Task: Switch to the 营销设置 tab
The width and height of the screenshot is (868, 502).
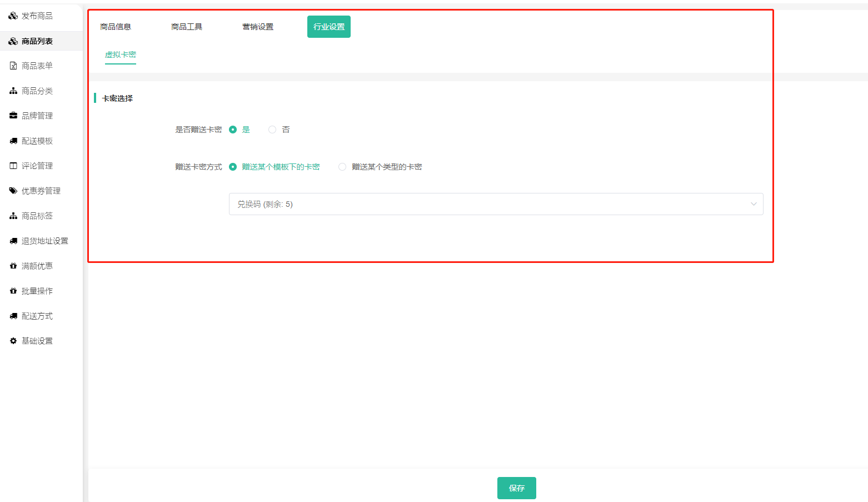Action: 258,27
